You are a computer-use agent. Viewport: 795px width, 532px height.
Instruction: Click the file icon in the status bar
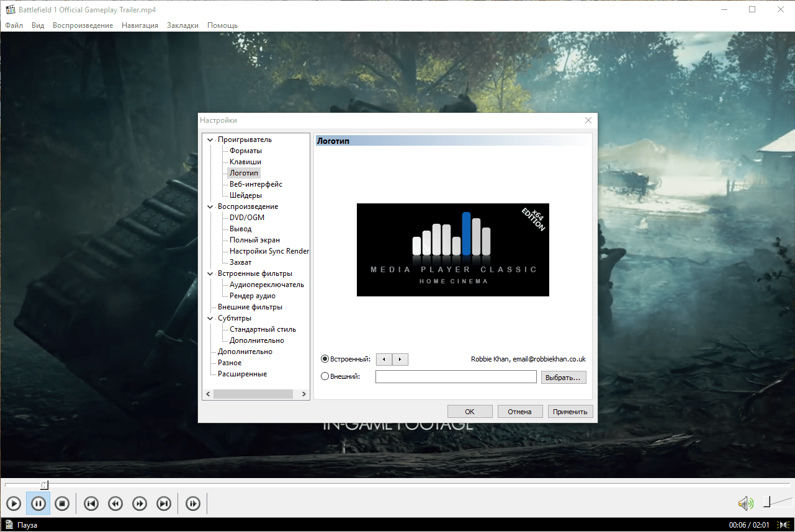(9, 525)
